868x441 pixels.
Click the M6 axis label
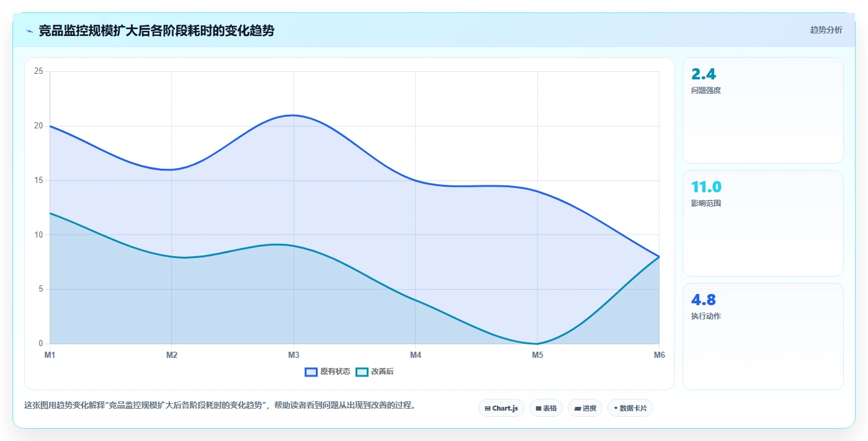pyautogui.click(x=659, y=355)
